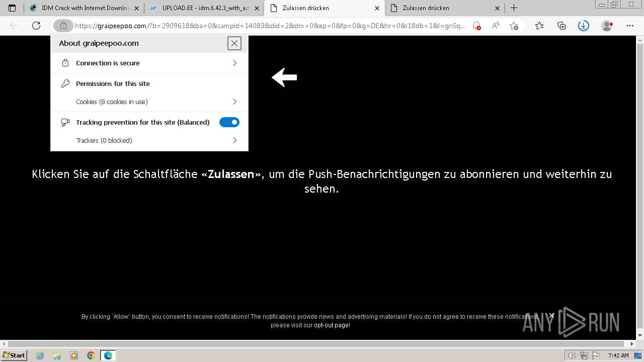This screenshot has width=644, height=362.
Task: Select the first Zulassen drücken tab
Action: [324, 8]
